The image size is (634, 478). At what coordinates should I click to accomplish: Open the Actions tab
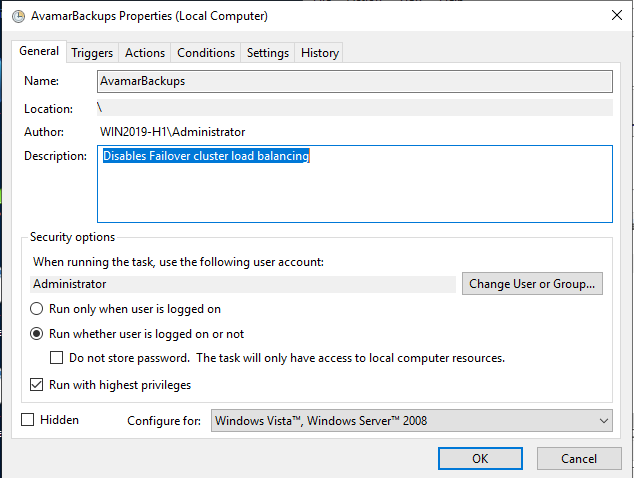[145, 53]
